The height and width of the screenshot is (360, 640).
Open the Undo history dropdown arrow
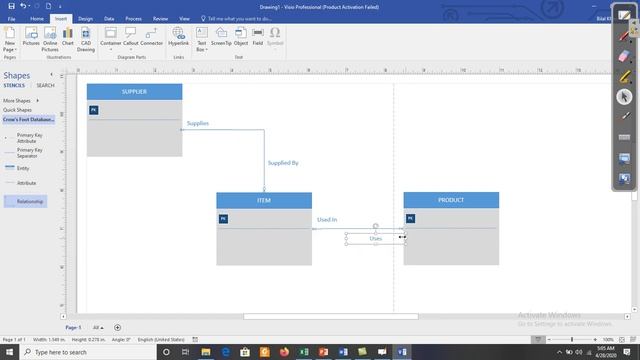click(29, 6)
